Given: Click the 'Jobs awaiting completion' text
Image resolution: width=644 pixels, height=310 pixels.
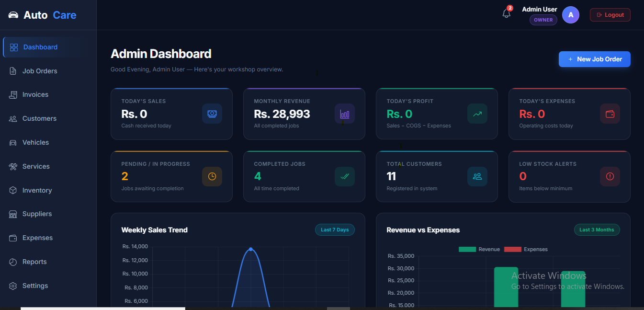Looking at the screenshot, I should [x=153, y=188].
